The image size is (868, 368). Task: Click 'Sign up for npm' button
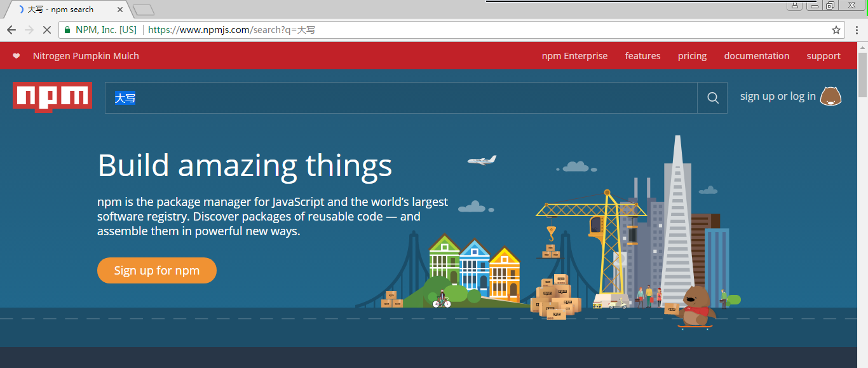(x=157, y=270)
